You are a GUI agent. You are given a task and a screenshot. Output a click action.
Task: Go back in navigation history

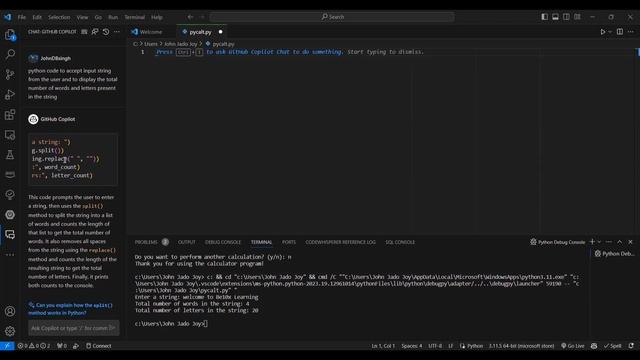pyautogui.click(x=190, y=17)
